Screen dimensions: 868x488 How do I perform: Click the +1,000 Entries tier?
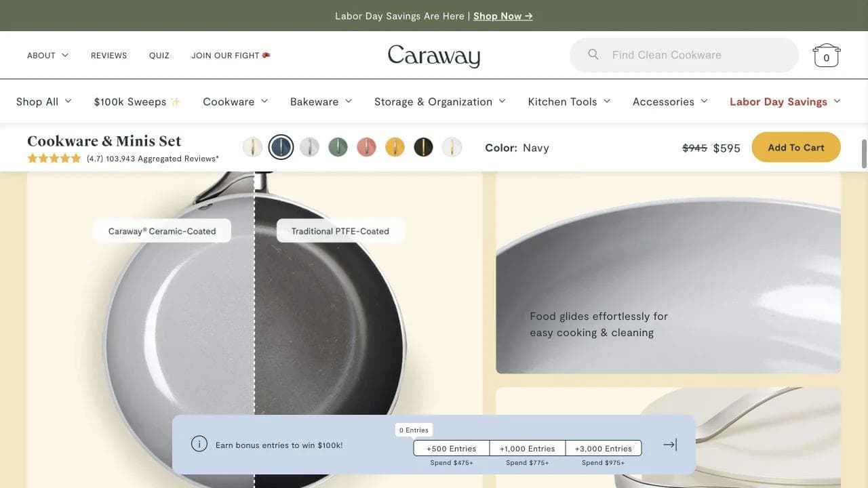tap(528, 449)
